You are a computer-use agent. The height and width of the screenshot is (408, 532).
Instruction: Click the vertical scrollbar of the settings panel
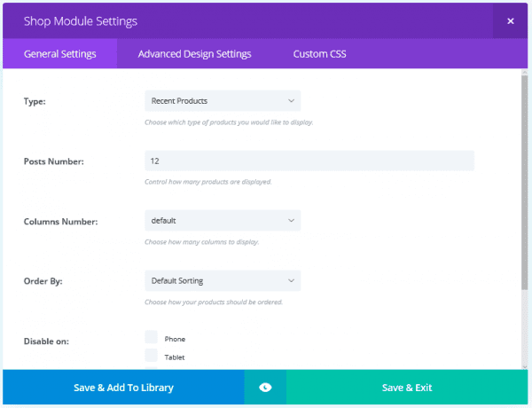(525, 177)
